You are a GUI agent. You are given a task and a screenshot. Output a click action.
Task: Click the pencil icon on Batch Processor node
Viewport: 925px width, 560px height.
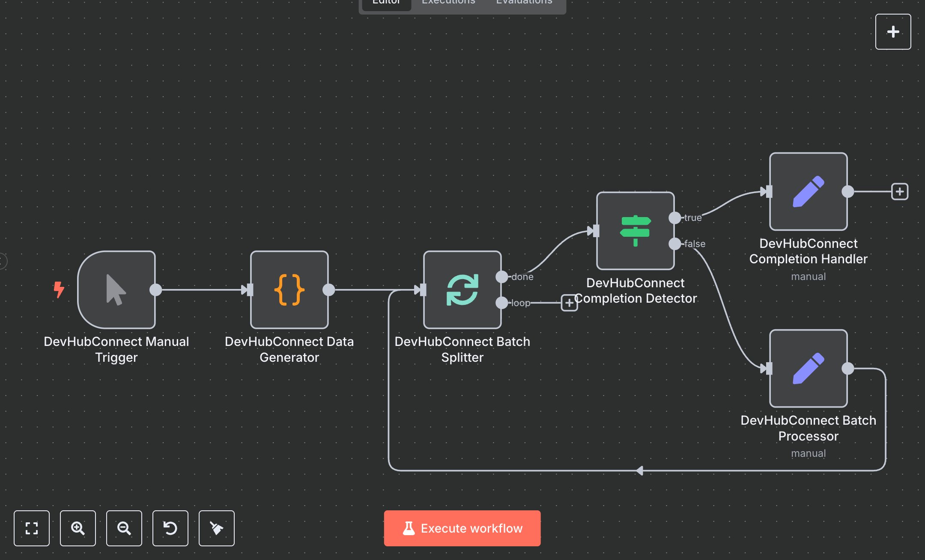click(808, 368)
